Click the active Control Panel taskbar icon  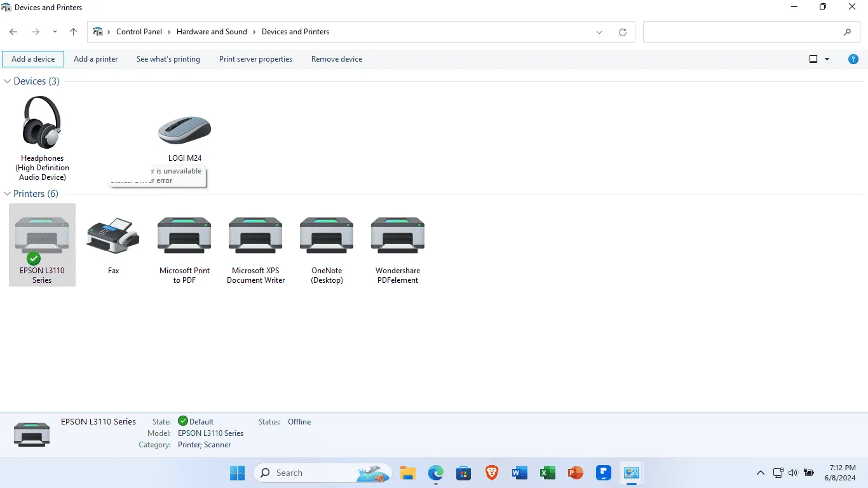click(x=631, y=473)
